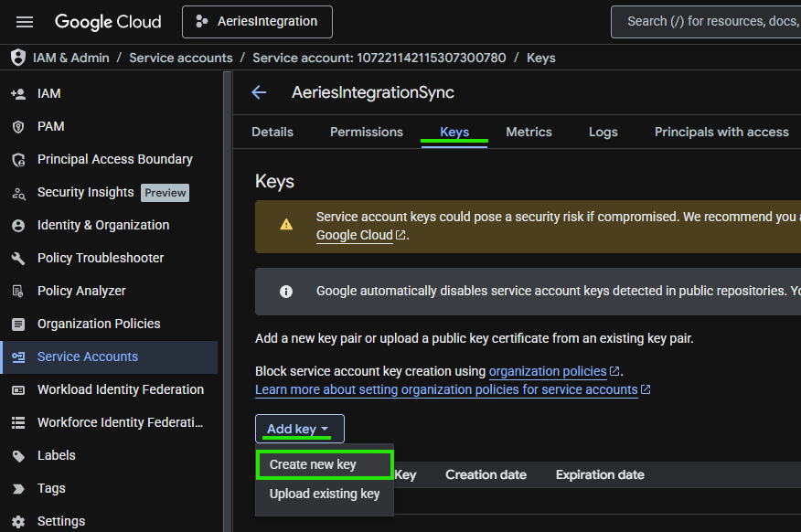Click the IAM & Admin shield icon
The image size is (801, 532).
click(x=18, y=58)
